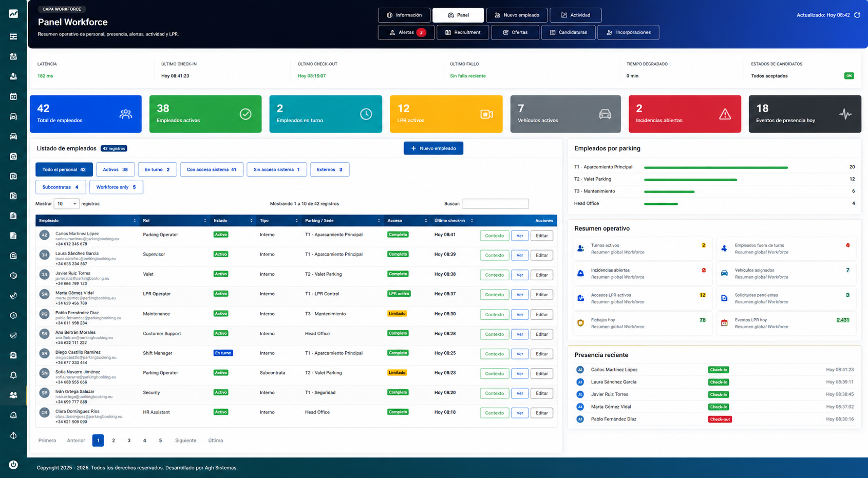
Task: Click the Turnos activos person icon
Action: (x=580, y=248)
